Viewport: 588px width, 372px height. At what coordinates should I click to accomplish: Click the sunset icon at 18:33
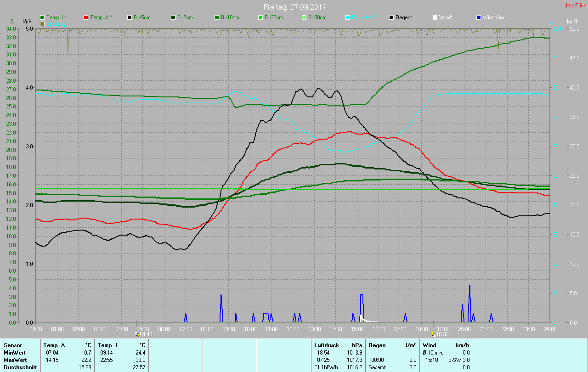[433, 334]
